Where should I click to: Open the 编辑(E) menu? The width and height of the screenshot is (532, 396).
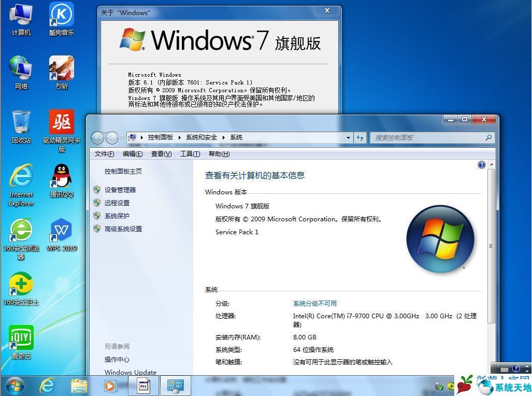point(133,154)
